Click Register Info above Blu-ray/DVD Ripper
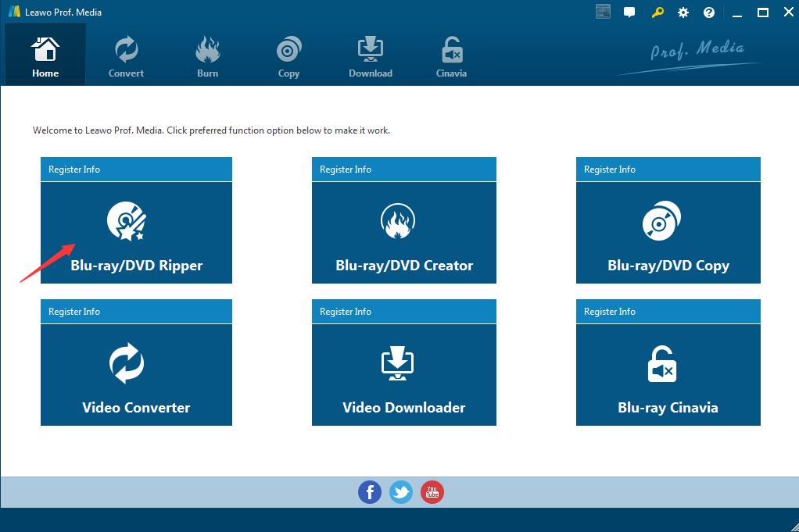799x532 pixels. coord(74,170)
